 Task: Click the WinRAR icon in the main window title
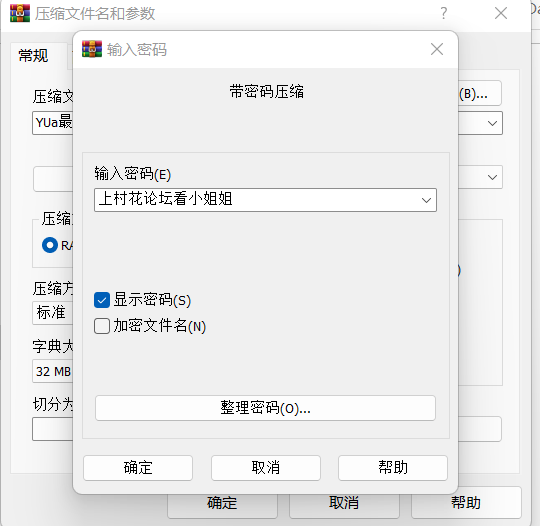[x=20, y=13]
